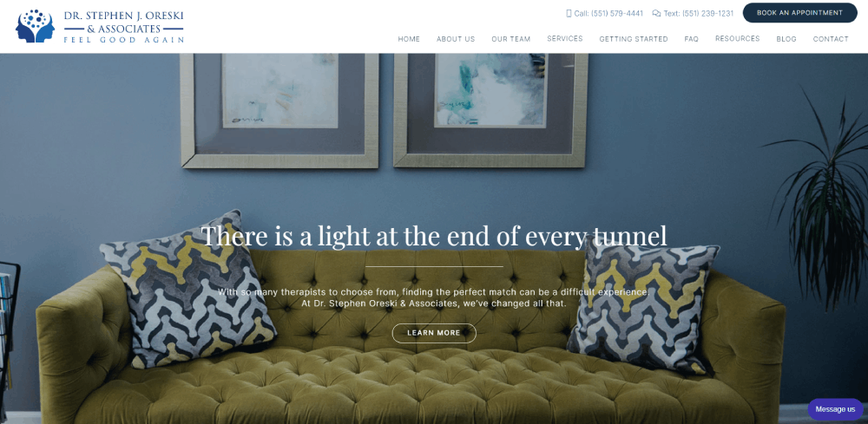
Task: Open the About Us menu item
Action: pyautogui.click(x=456, y=39)
